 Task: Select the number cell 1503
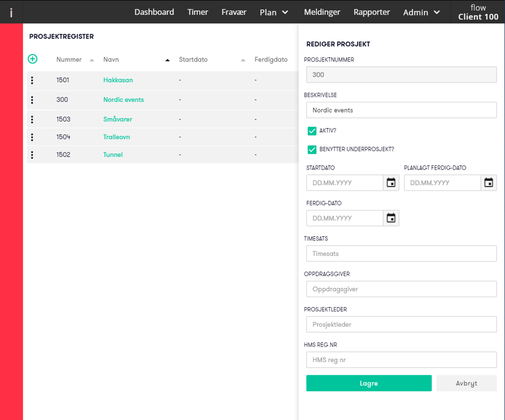(x=63, y=119)
